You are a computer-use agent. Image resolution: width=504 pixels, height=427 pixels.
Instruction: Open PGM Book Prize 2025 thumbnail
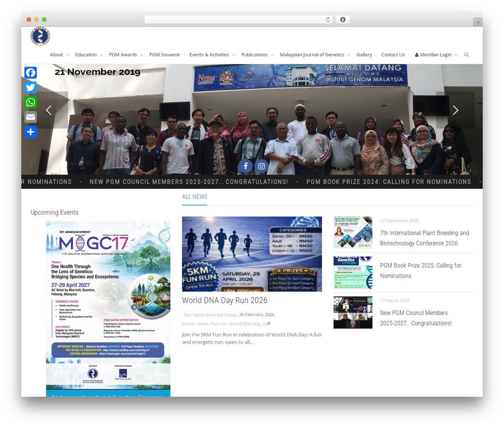[x=353, y=273]
